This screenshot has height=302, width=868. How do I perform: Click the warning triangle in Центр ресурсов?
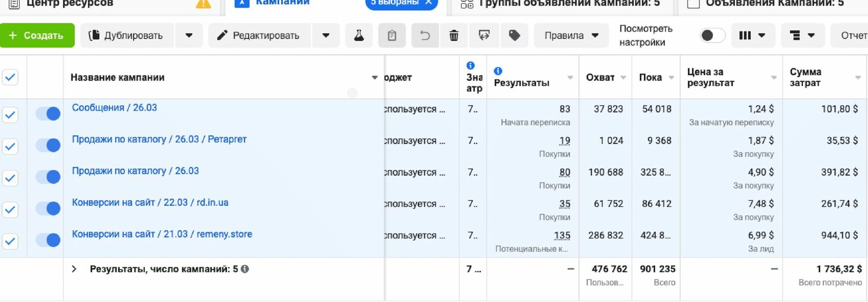[x=204, y=4]
